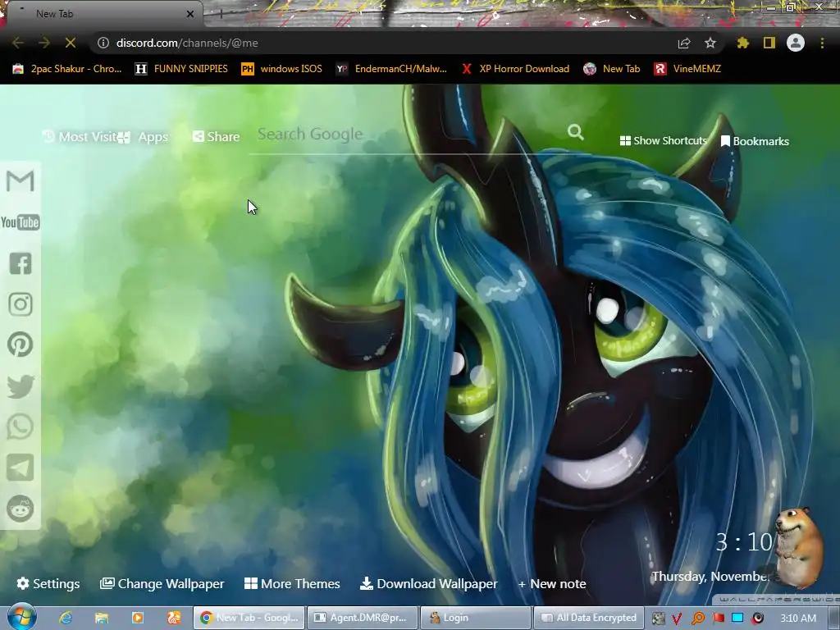Go back to previous page
Image resolution: width=840 pixels, height=630 pixels.
coord(18,43)
